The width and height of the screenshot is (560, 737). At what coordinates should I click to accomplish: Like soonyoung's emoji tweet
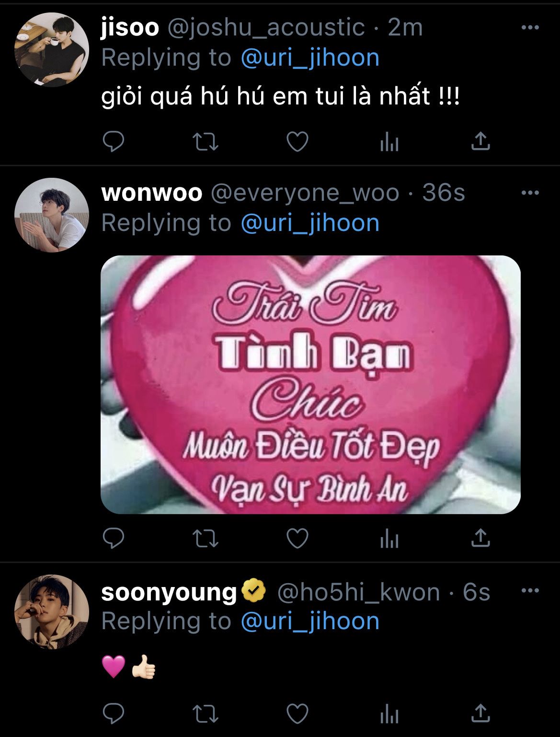click(297, 714)
